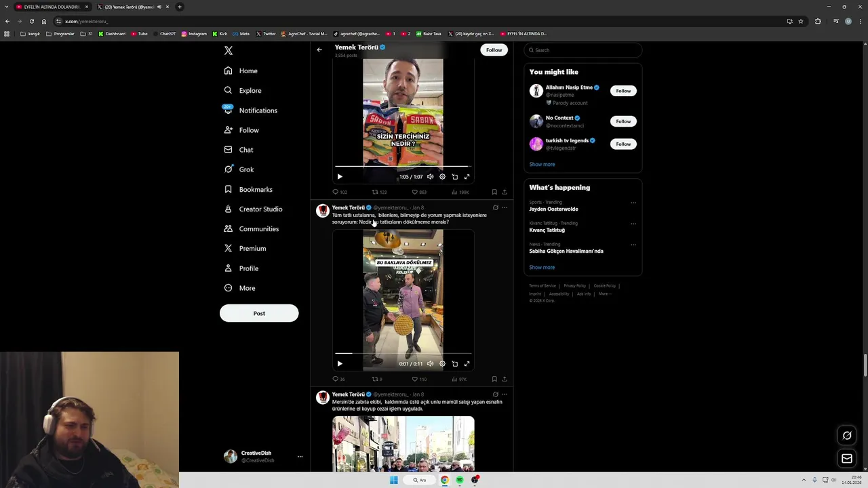View analytics of the 199K views post
The image size is (868, 488).
click(x=454, y=192)
